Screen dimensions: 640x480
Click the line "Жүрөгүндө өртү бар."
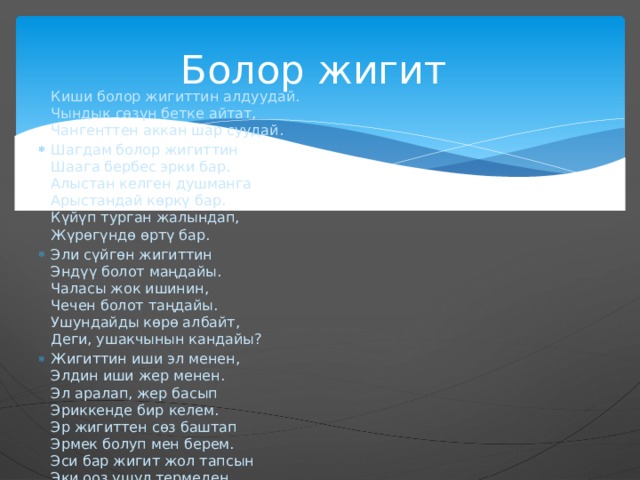(x=130, y=236)
